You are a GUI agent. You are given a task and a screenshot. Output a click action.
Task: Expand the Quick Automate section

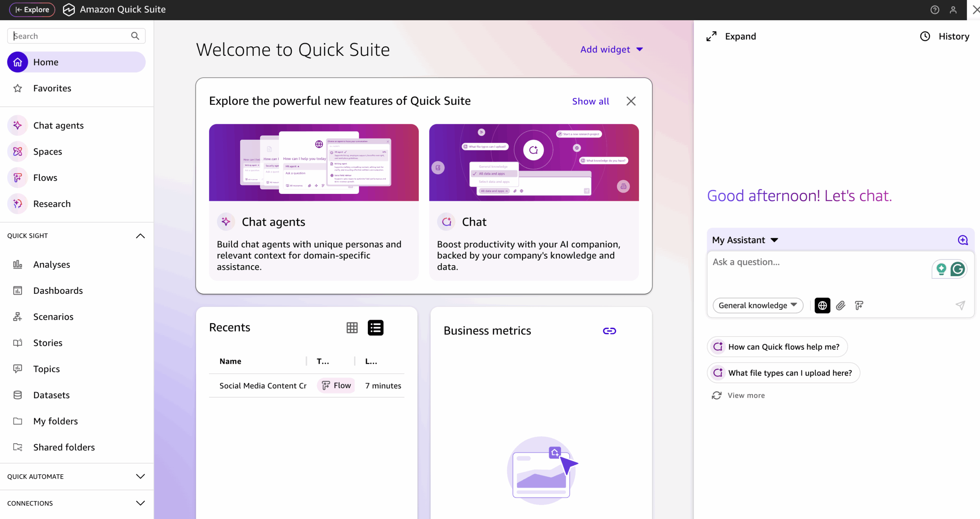click(x=140, y=477)
